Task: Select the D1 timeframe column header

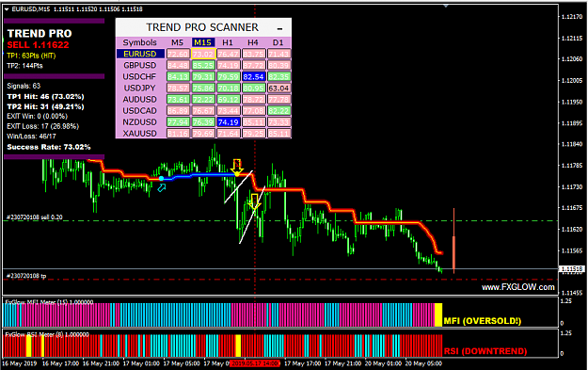Action: coord(278,42)
